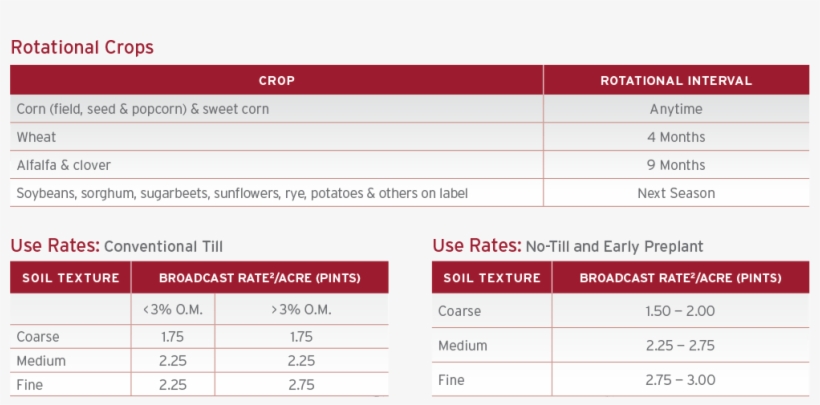Screen dimensions: 820x405
Task: Select the 4 Months interval cell
Action: 676,137
